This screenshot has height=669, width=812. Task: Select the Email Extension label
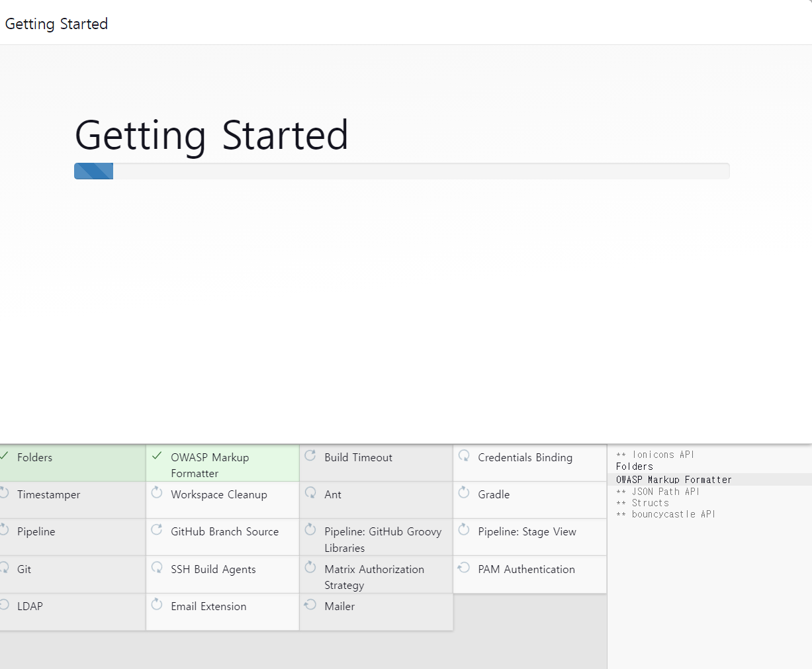(x=208, y=606)
